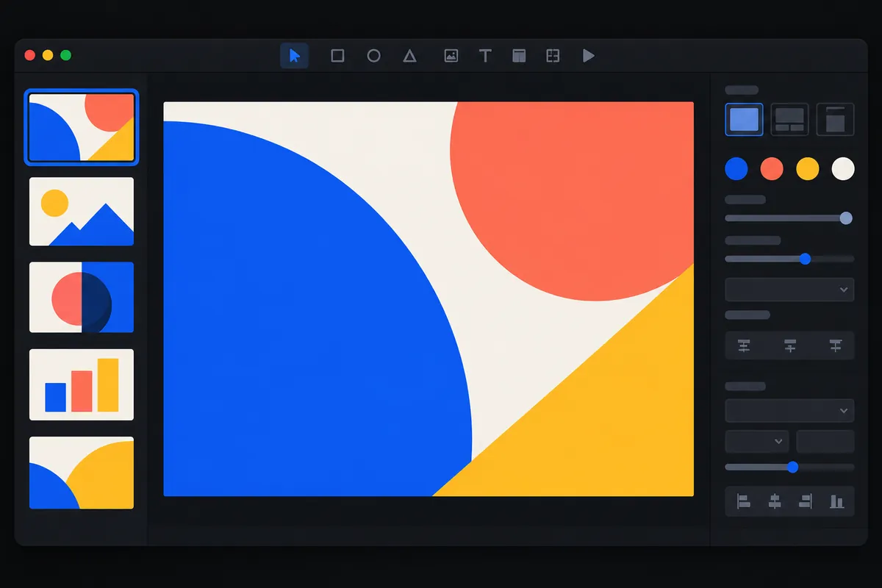Choose the bar chart slide thumbnail

pyautogui.click(x=82, y=384)
